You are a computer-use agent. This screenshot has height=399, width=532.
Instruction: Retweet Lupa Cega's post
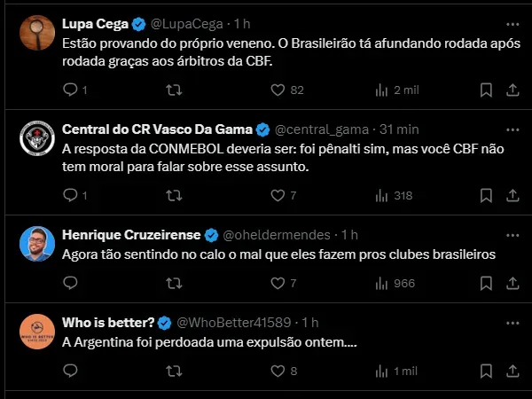pos(175,90)
